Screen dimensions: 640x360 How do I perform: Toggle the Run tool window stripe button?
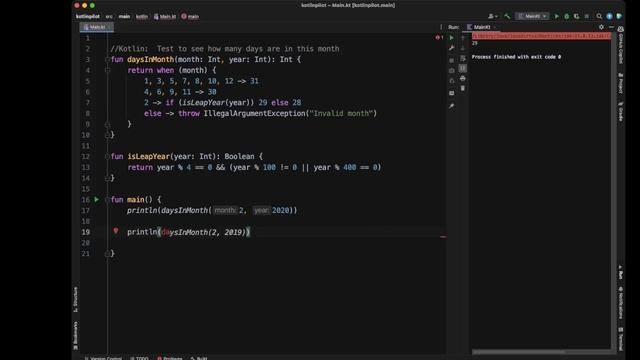point(620,272)
